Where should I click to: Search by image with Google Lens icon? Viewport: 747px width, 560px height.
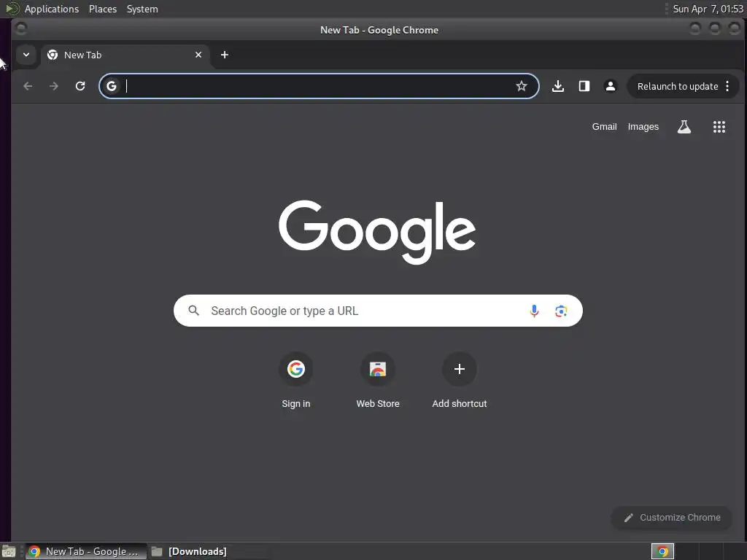click(x=561, y=311)
